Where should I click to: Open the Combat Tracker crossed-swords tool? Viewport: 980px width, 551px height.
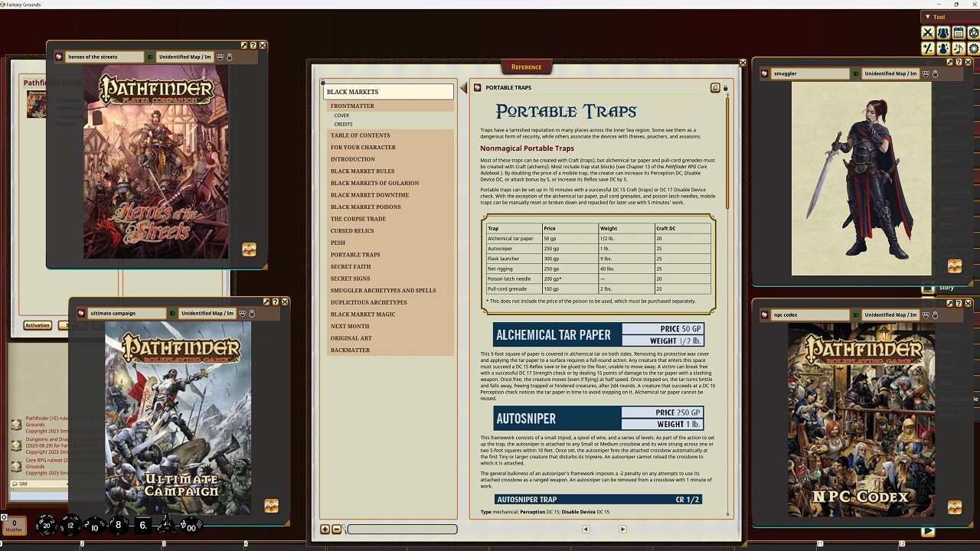click(928, 33)
